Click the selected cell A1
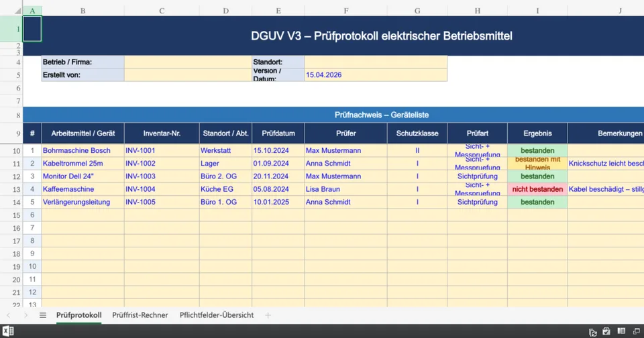Image resolution: width=644 pixels, height=338 pixels. pos(32,29)
